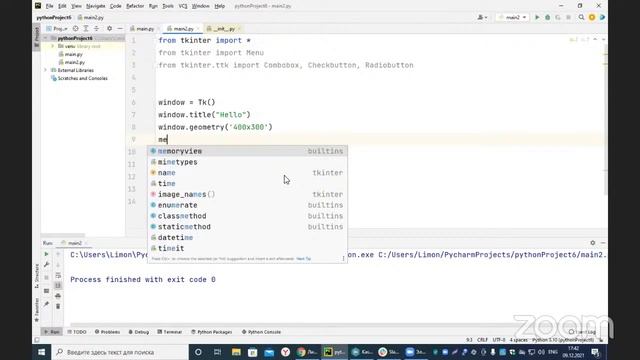
Task: Open the Tools menu
Action: 168,6
